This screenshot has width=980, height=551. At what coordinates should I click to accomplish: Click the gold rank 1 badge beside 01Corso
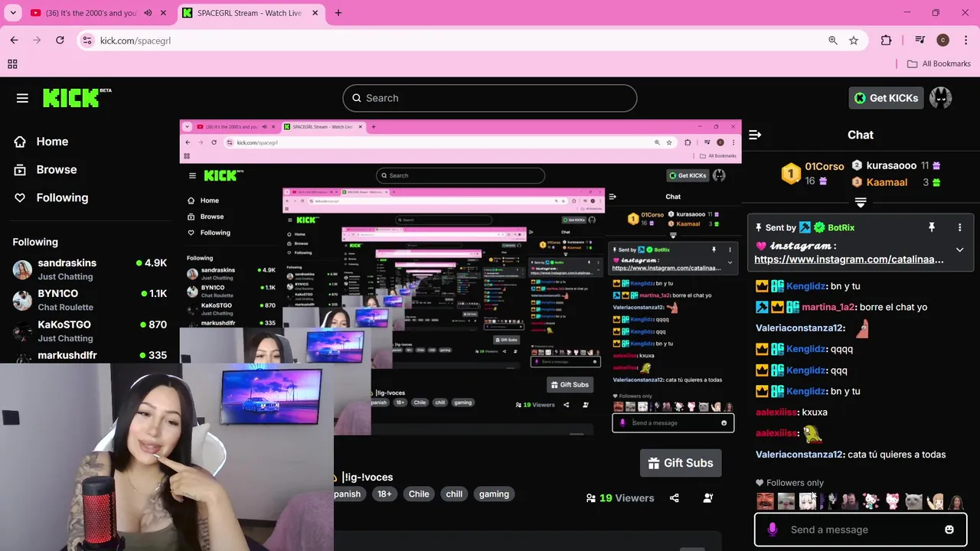click(x=791, y=174)
